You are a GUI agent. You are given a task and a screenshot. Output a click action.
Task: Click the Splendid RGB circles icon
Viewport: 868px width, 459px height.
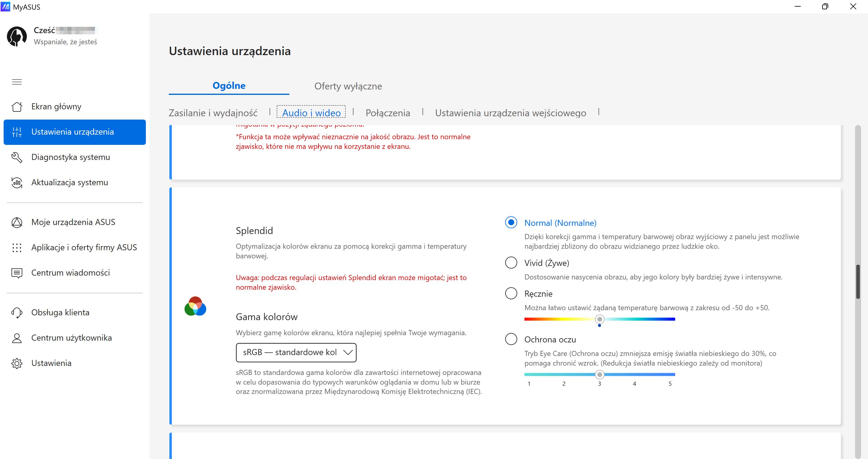[195, 306]
